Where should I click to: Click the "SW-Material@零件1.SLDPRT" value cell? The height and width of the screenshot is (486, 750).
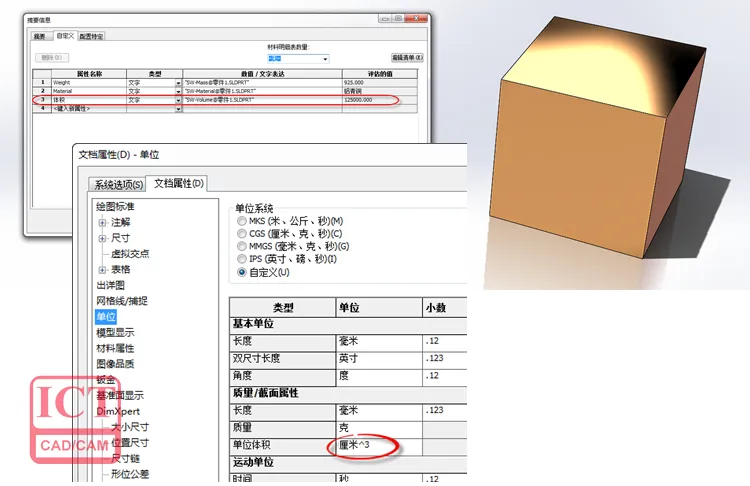click(x=262, y=91)
